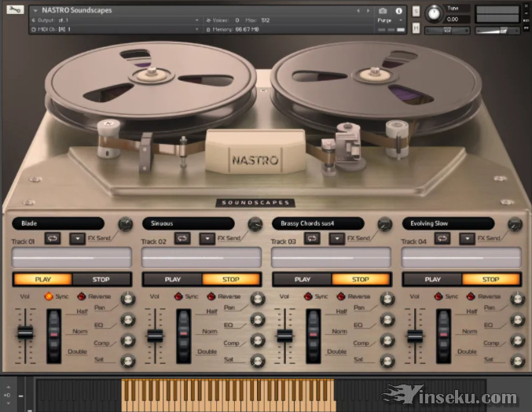
Task: Click the wrench icon at top left
Action: click(x=14, y=10)
